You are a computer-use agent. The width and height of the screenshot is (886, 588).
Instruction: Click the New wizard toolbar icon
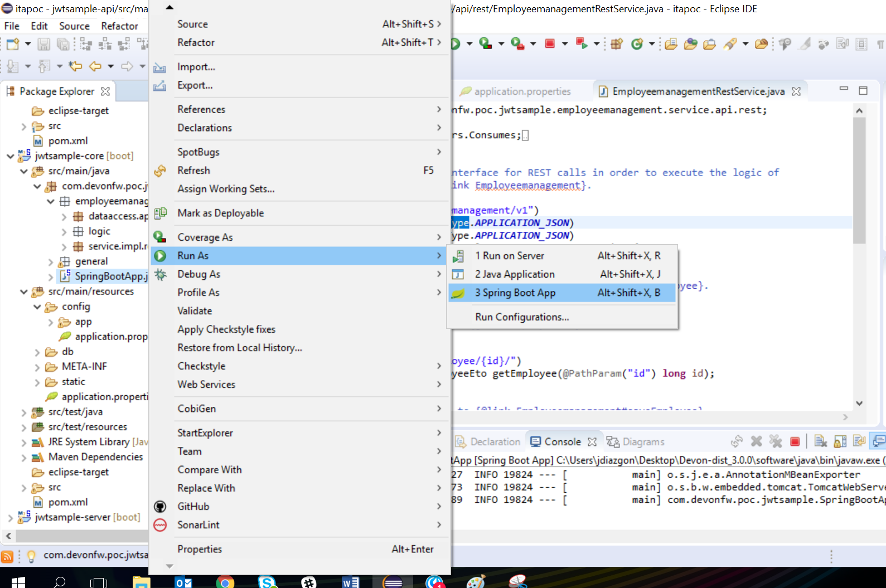pos(12,43)
